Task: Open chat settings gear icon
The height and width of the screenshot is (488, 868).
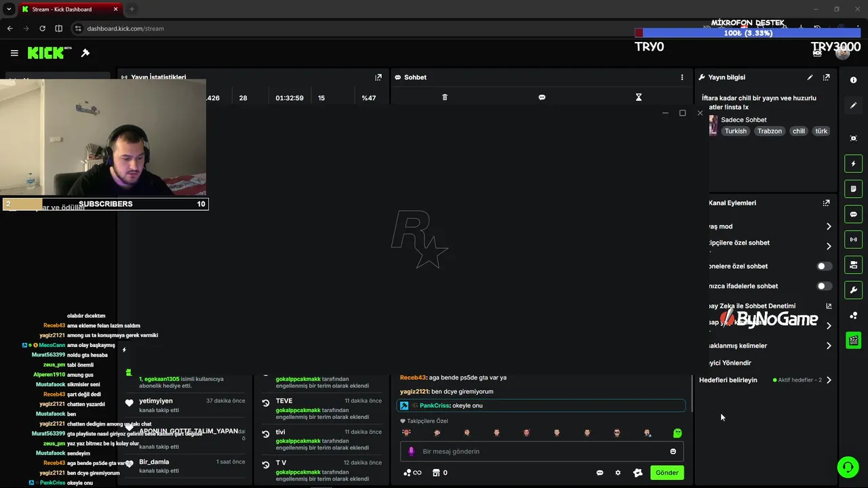Action: [618, 472]
